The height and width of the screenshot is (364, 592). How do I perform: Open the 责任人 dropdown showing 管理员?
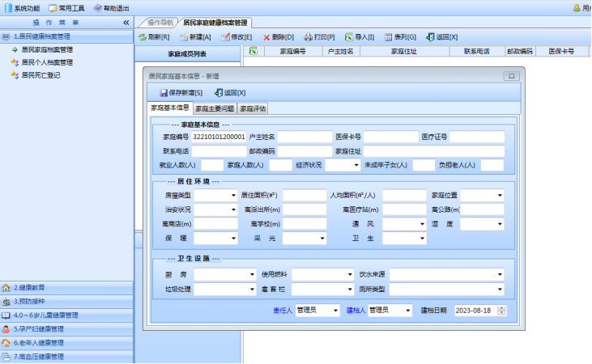pos(335,310)
